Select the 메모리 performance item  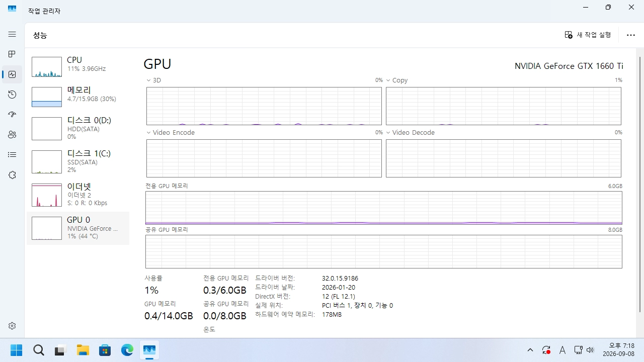coord(78,96)
